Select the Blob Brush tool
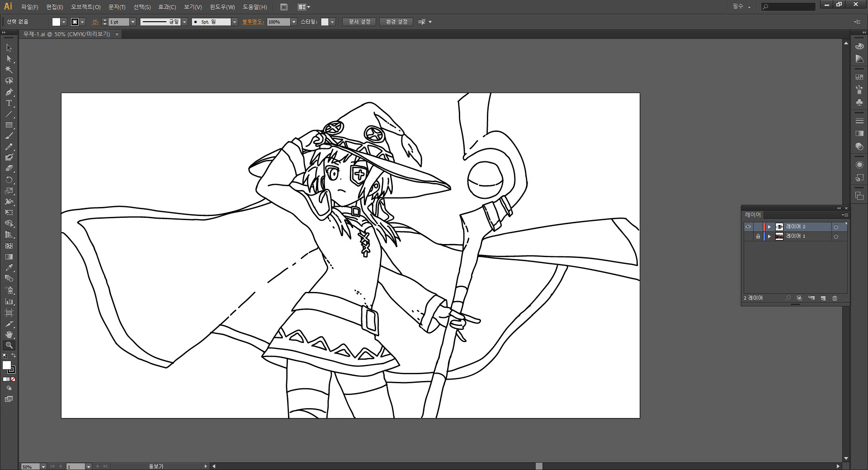This screenshot has height=470, width=868. coord(9,157)
